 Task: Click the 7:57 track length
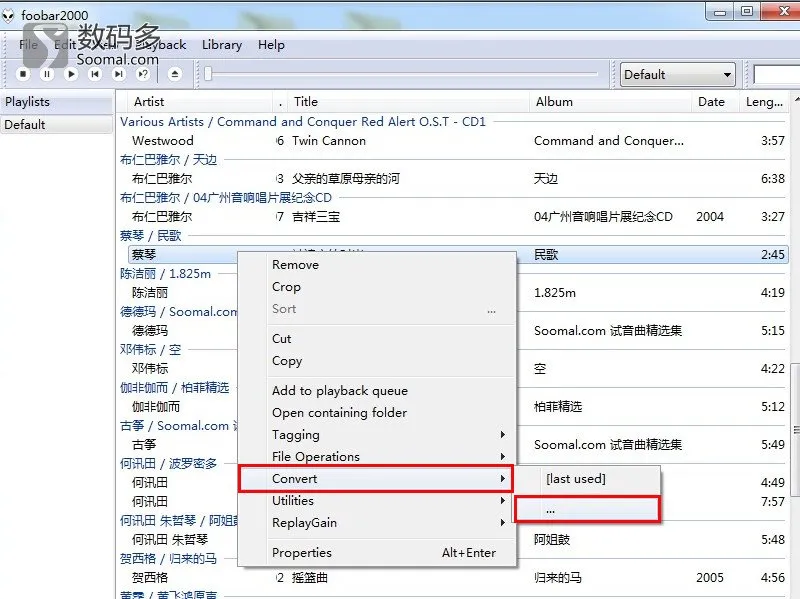point(772,502)
